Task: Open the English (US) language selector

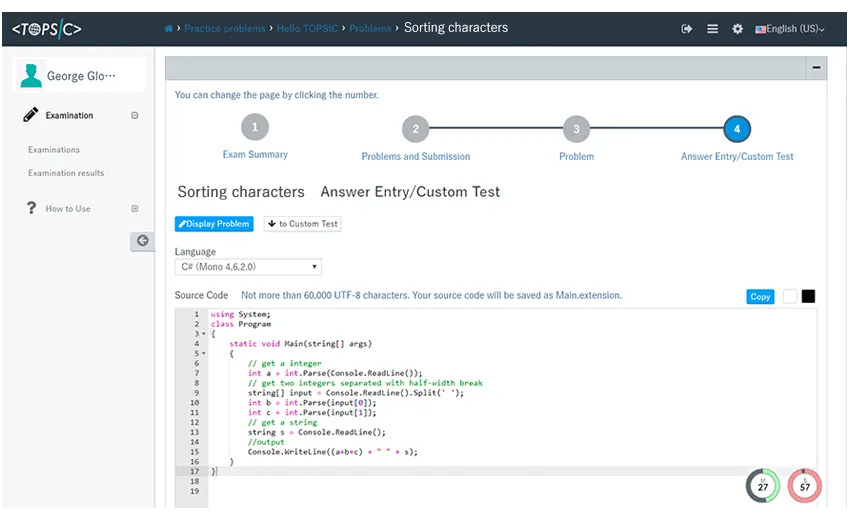Action: [x=790, y=29]
